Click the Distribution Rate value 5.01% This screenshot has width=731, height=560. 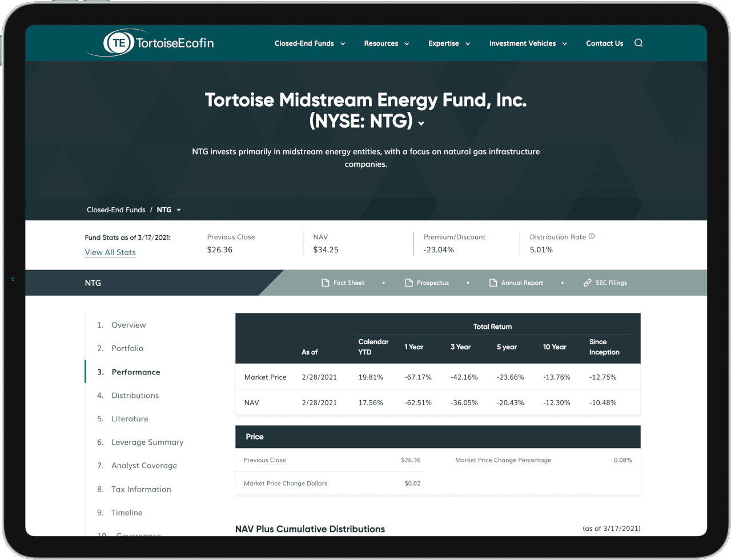541,250
